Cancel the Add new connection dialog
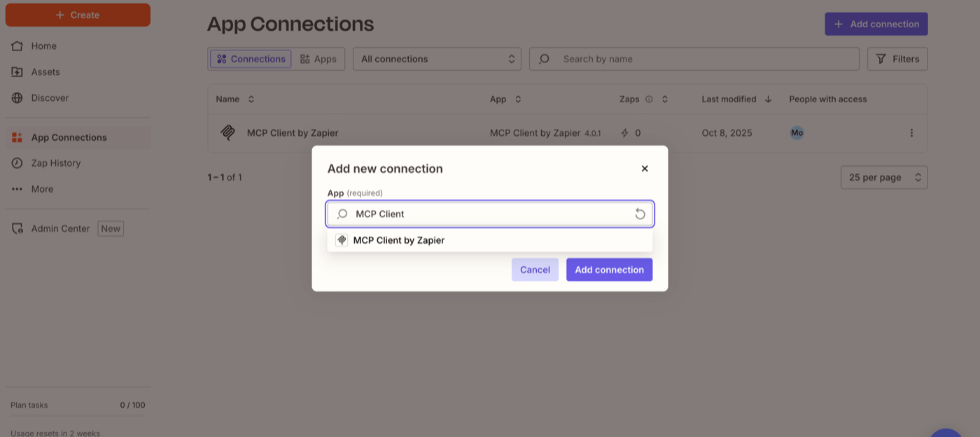The image size is (980, 437). (535, 270)
